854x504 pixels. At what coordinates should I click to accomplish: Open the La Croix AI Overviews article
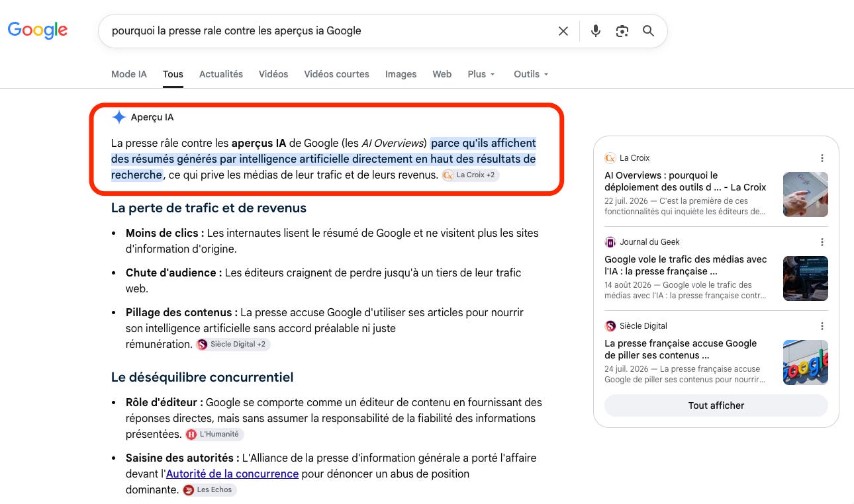pyautogui.click(x=685, y=181)
